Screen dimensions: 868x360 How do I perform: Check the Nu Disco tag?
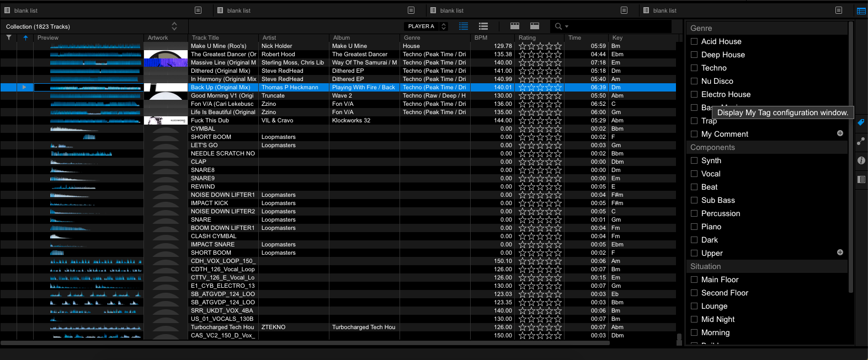694,81
